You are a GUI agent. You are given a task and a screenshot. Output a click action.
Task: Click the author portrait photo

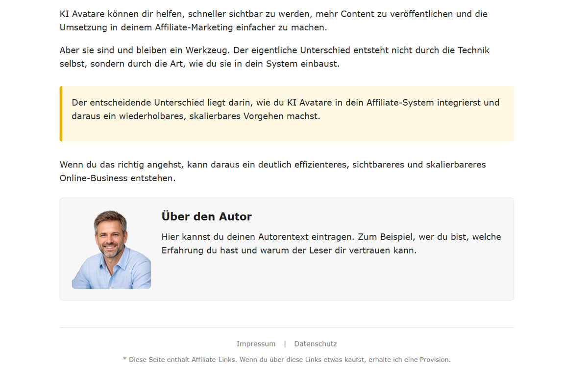[x=111, y=249]
